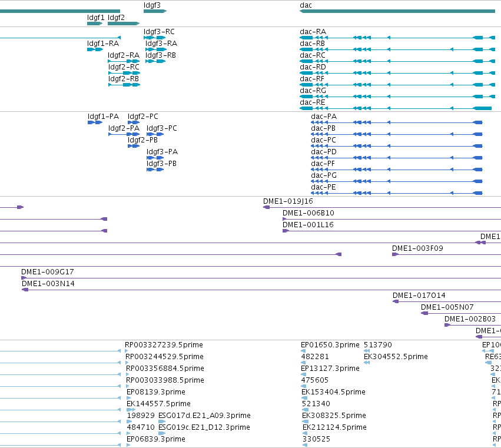The image size is (501, 448).
Task: Select protein dac-PF
Action: tap(397, 170)
